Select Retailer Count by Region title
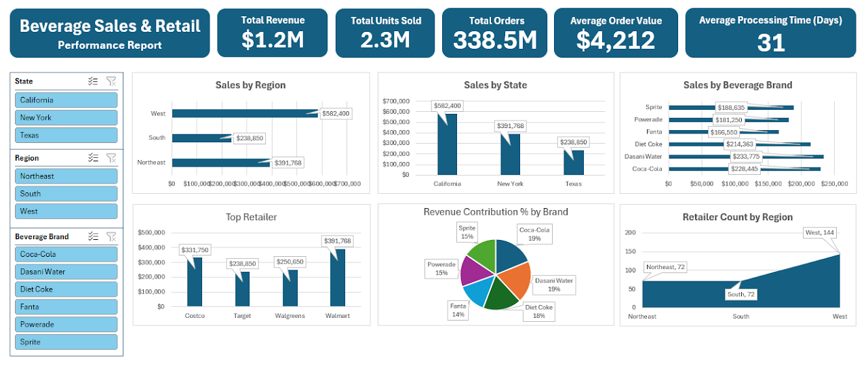This screenshot has width=868, height=368. pos(738,217)
